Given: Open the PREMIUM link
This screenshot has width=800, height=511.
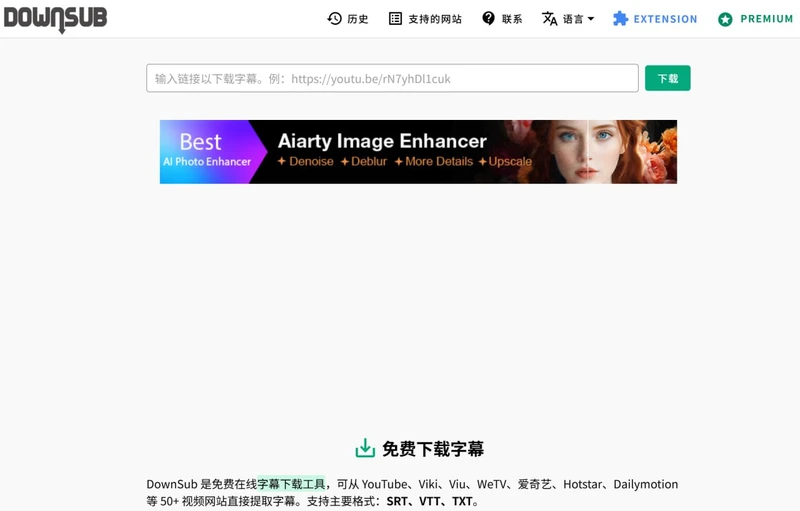Looking at the screenshot, I should 767,19.
